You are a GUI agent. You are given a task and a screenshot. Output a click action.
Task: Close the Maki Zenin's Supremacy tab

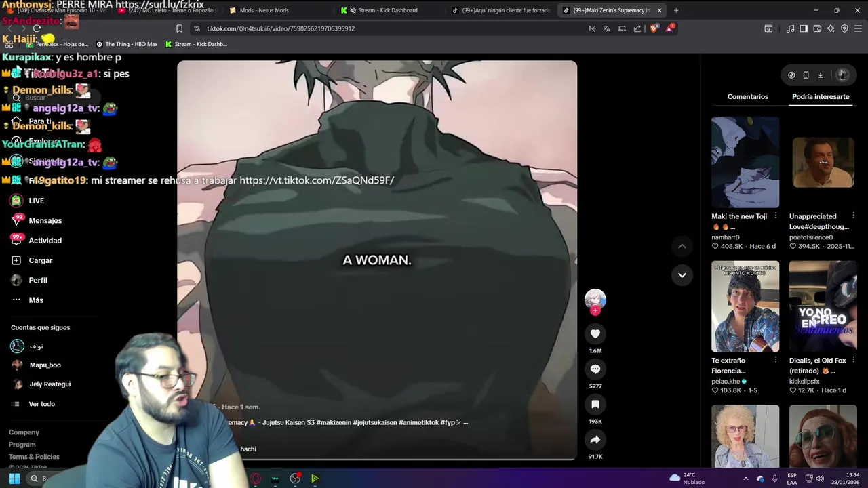[659, 10]
